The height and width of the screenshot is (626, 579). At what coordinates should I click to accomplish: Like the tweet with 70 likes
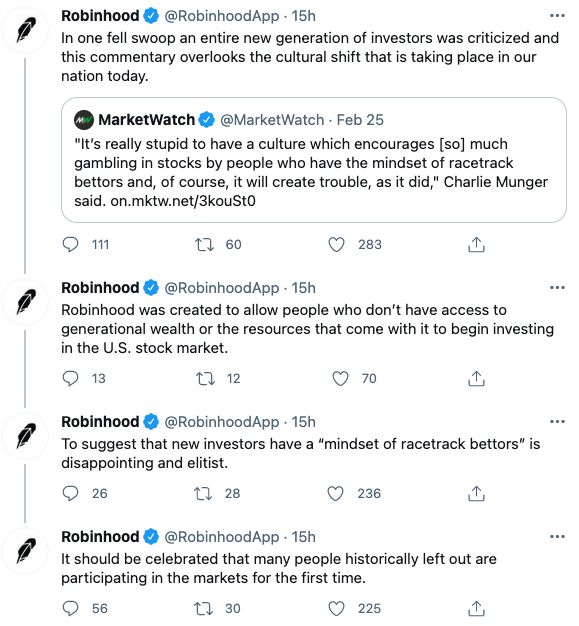[x=340, y=378]
